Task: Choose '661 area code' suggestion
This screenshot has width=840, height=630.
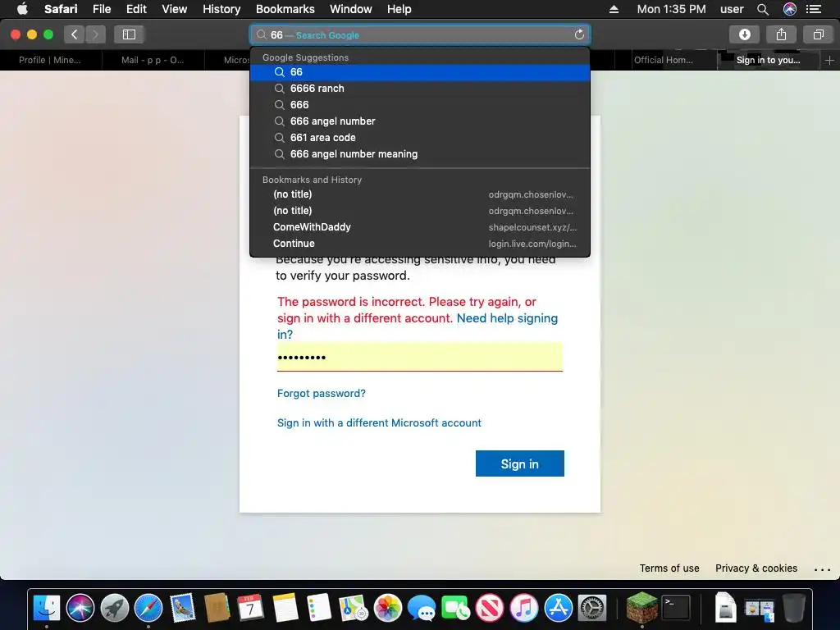Action: click(x=420, y=138)
